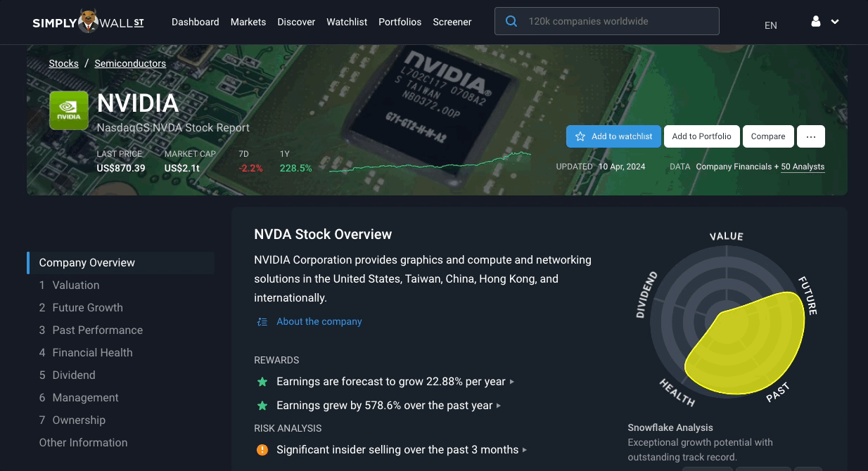Screen dimensions: 868x471
Task: Open the Markets menu
Action: 248,22
